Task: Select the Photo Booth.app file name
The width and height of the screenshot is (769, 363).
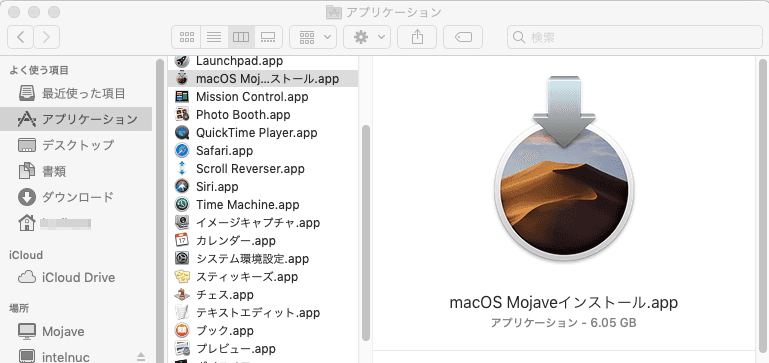Action: (x=243, y=115)
